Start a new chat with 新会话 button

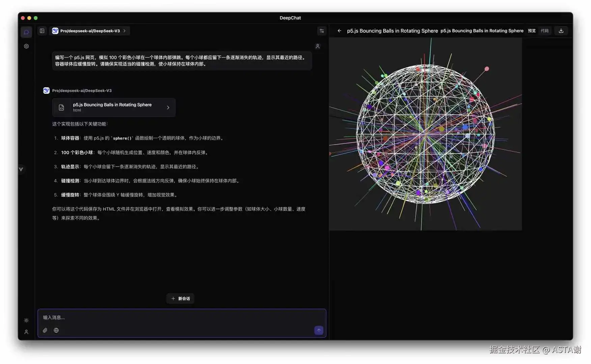tap(180, 298)
